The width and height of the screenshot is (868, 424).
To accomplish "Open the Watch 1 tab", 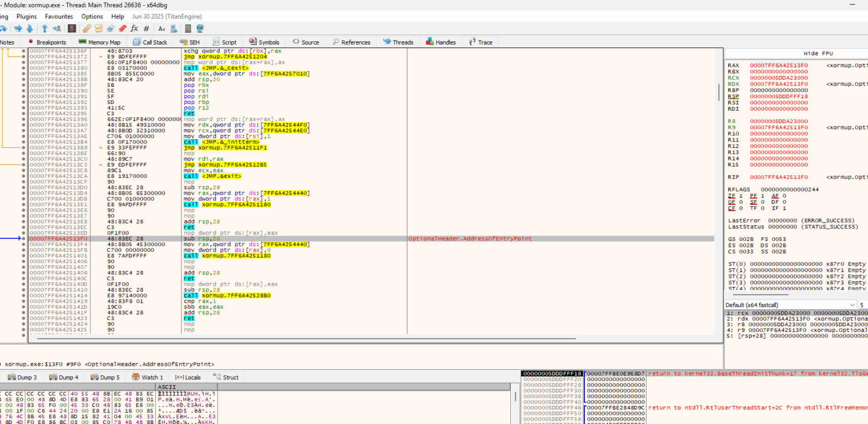I will click(x=148, y=377).
